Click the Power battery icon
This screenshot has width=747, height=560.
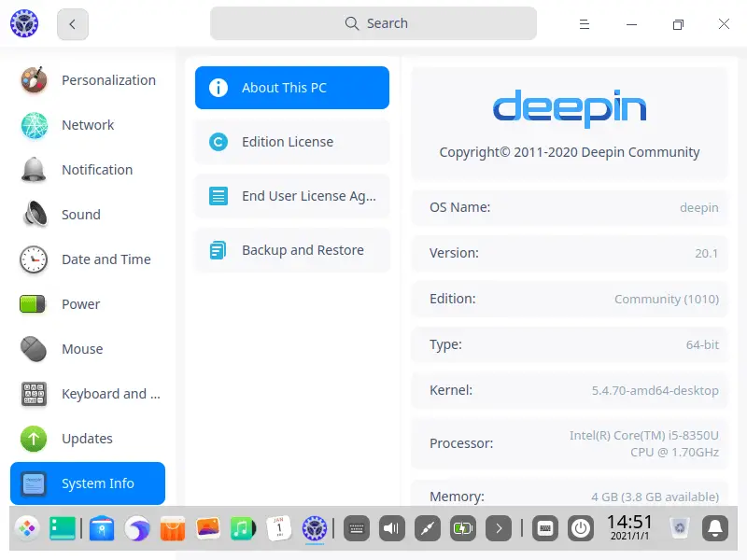[x=33, y=304]
